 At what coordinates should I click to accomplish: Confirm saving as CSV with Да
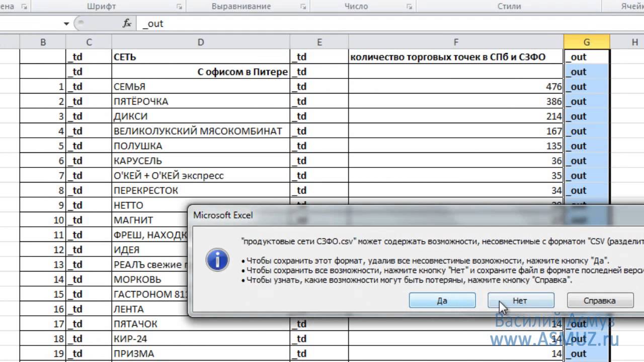(442, 301)
